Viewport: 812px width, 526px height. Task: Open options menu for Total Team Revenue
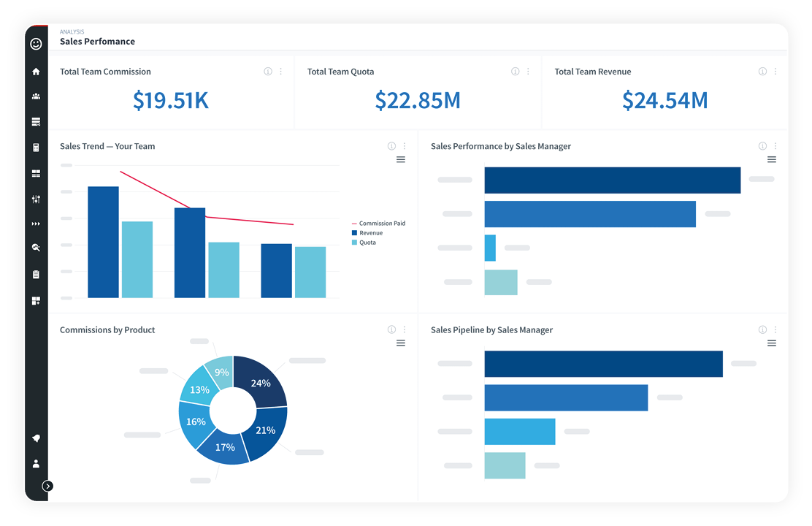point(775,72)
